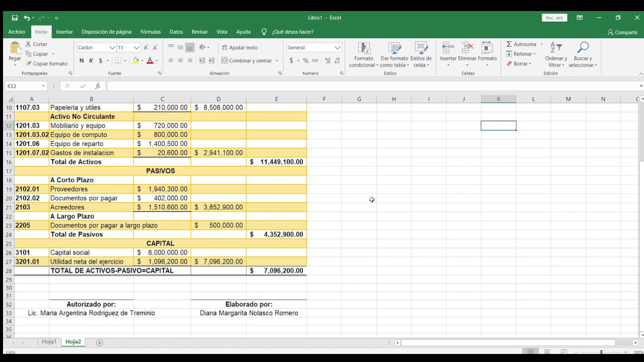Toggle underline S formatting
Image resolution: width=644 pixels, height=362 pixels.
101,61
